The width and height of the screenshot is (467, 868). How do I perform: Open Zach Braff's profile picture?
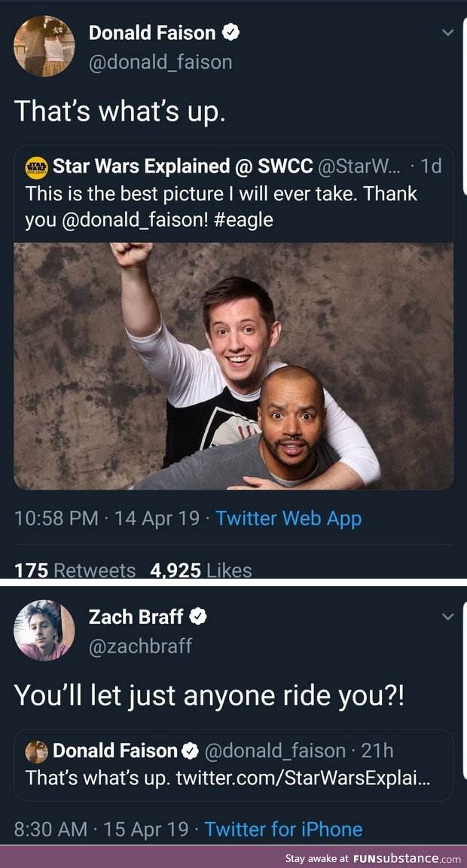(x=44, y=631)
